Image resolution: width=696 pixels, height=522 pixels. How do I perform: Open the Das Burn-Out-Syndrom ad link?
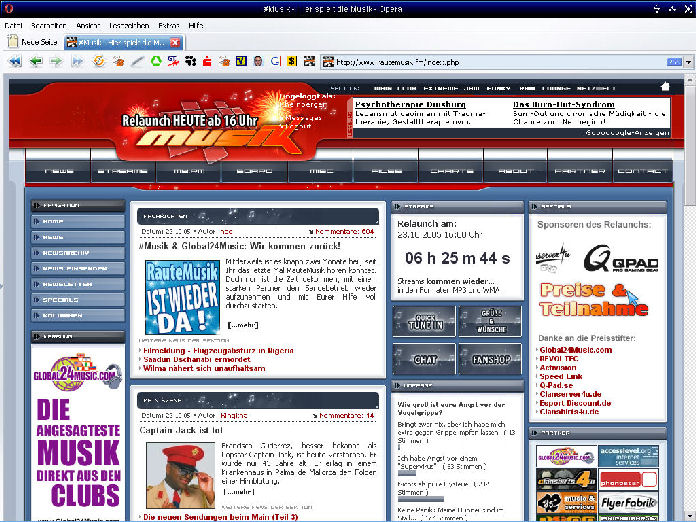click(x=564, y=104)
